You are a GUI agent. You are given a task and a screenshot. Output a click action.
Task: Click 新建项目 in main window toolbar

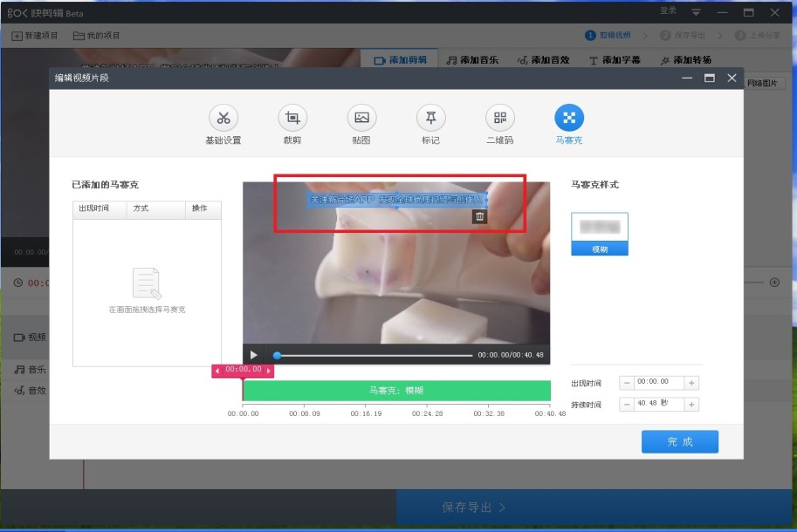click(35, 36)
